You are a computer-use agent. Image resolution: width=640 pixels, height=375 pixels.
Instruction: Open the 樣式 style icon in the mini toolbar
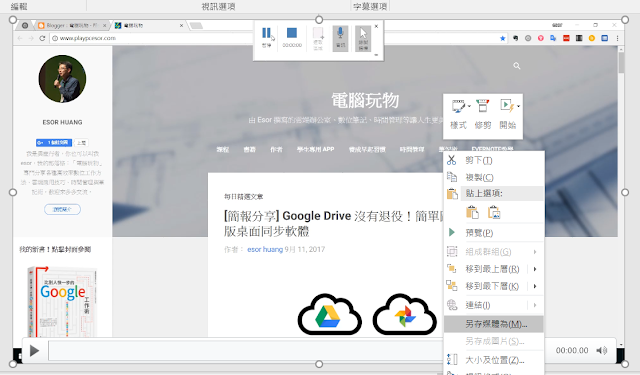tap(458, 106)
